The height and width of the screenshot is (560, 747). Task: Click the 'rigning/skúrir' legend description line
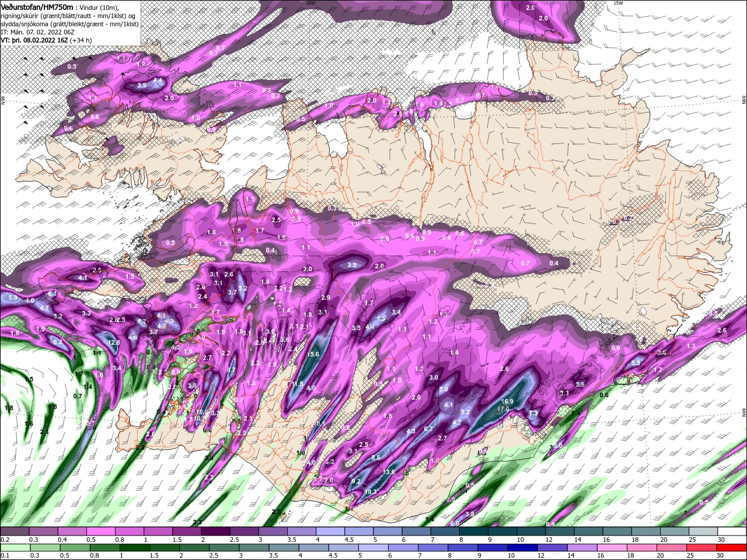point(69,15)
